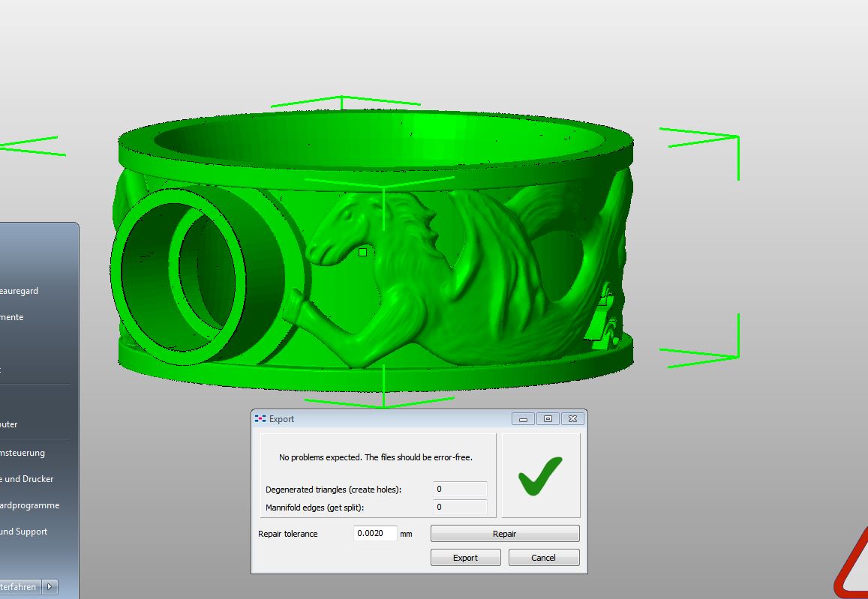
Task: Focus the Repair tolerance input field
Action: point(375,534)
